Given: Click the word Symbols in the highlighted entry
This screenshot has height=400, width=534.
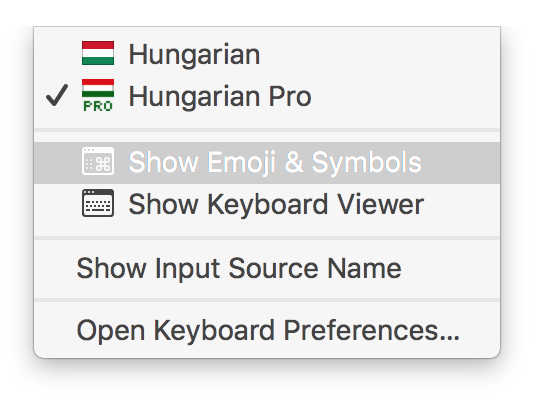Looking at the screenshot, I should pos(366,163).
